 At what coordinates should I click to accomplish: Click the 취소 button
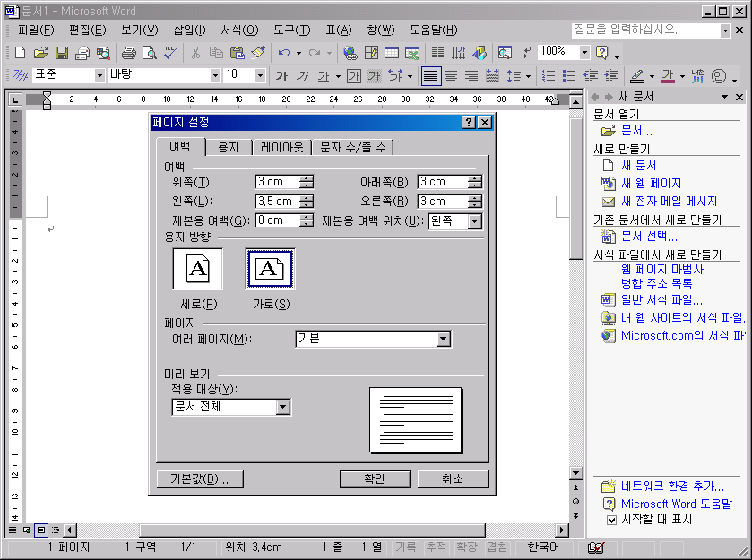453,479
